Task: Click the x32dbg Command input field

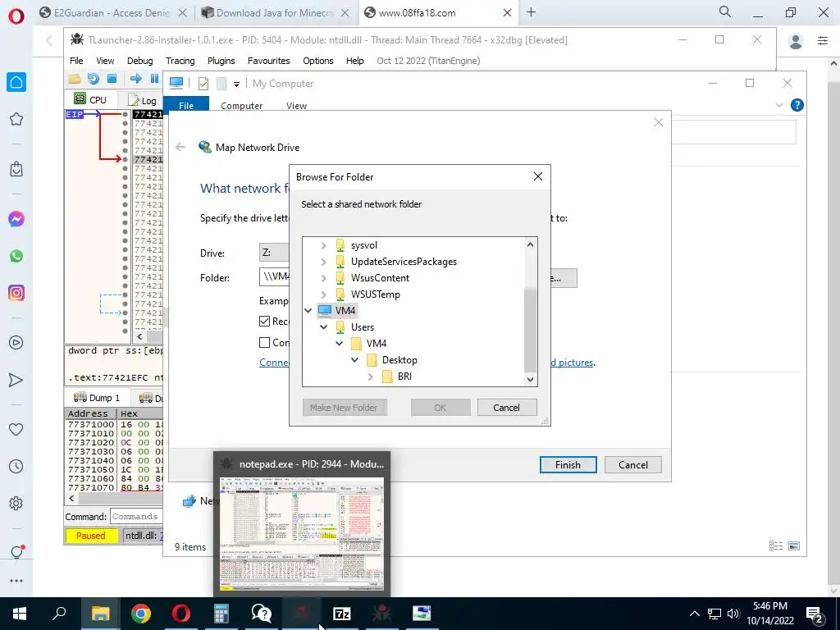Action: click(136, 517)
